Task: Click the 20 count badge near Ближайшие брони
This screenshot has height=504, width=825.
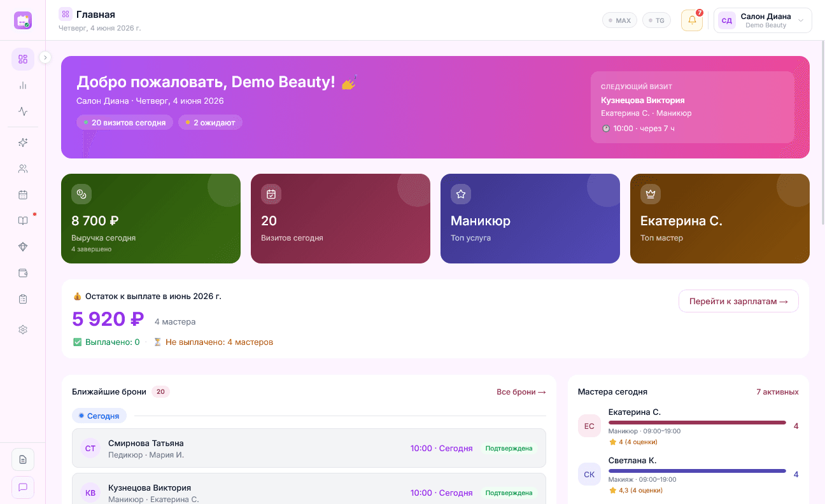Action: click(160, 392)
